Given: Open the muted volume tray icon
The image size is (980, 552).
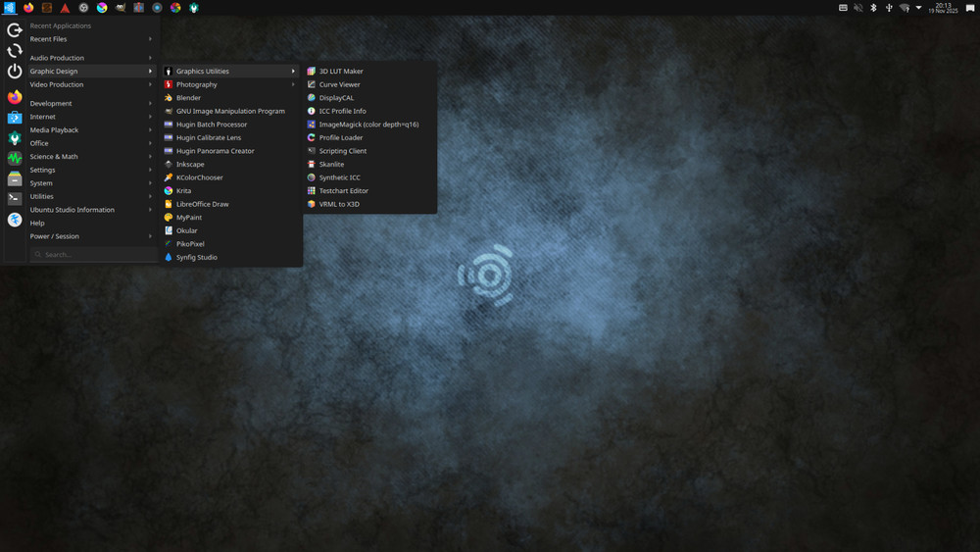Looking at the screenshot, I should [858, 8].
